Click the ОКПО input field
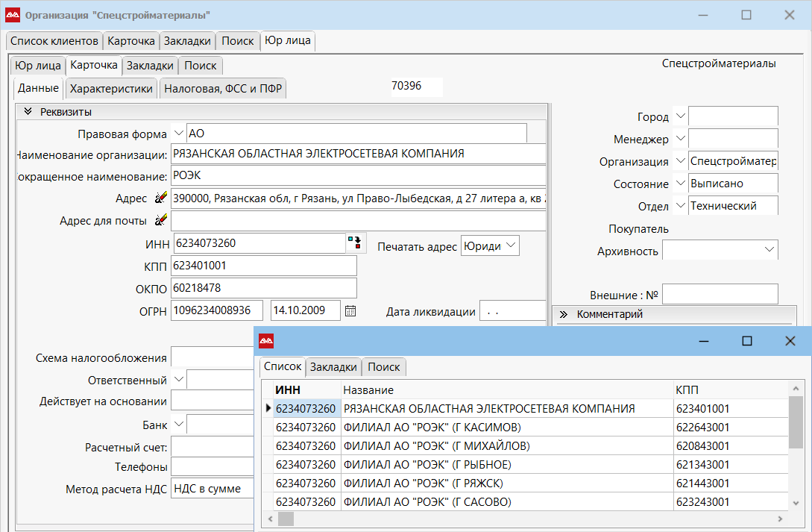Screen dimensions: 812x532 click(x=264, y=288)
